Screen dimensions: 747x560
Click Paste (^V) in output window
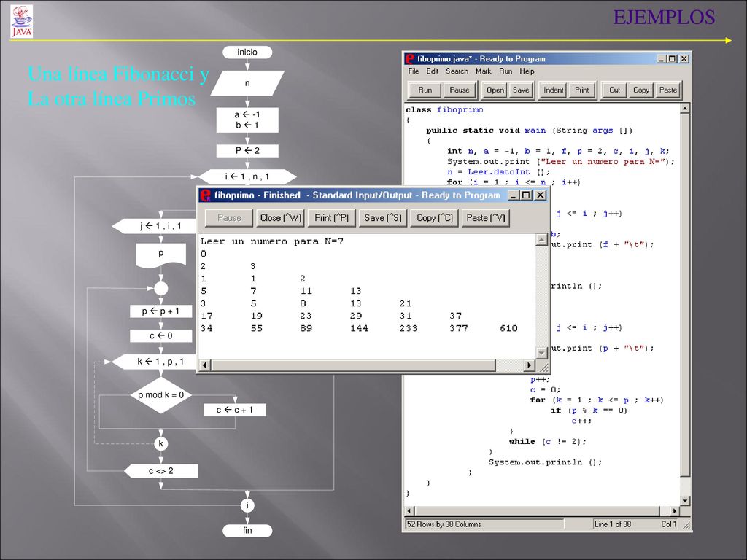click(x=485, y=217)
